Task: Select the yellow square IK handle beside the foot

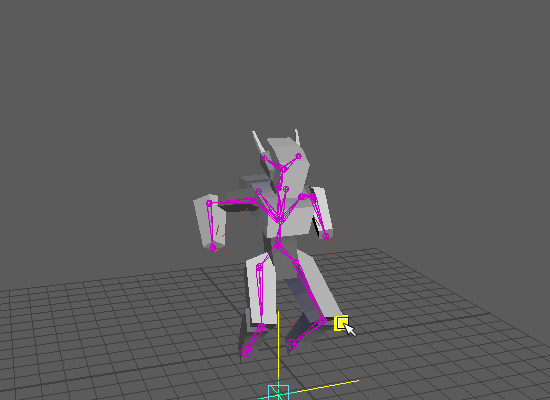Action: point(341,323)
